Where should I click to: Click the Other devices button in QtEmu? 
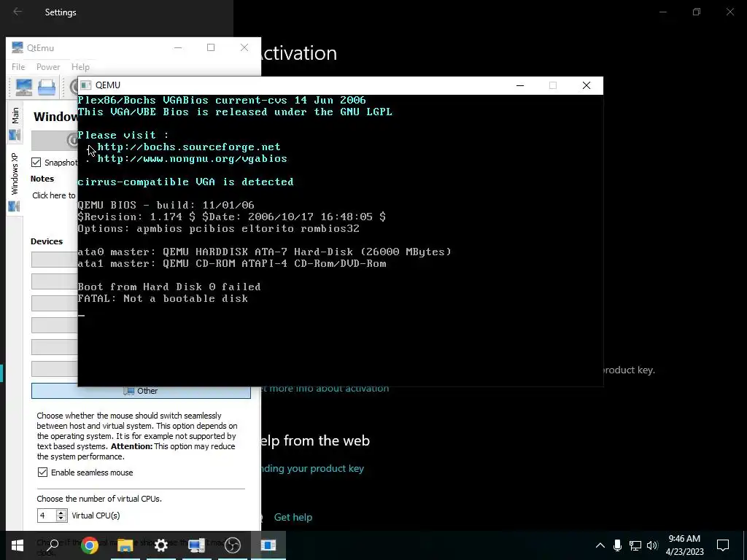point(141,391)
